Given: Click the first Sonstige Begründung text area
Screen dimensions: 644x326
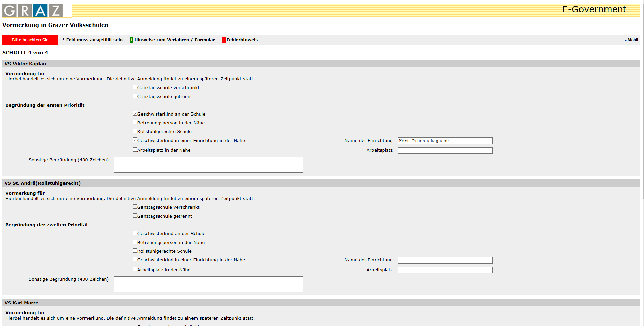Looking at the screenshot, I should [209, 165].
